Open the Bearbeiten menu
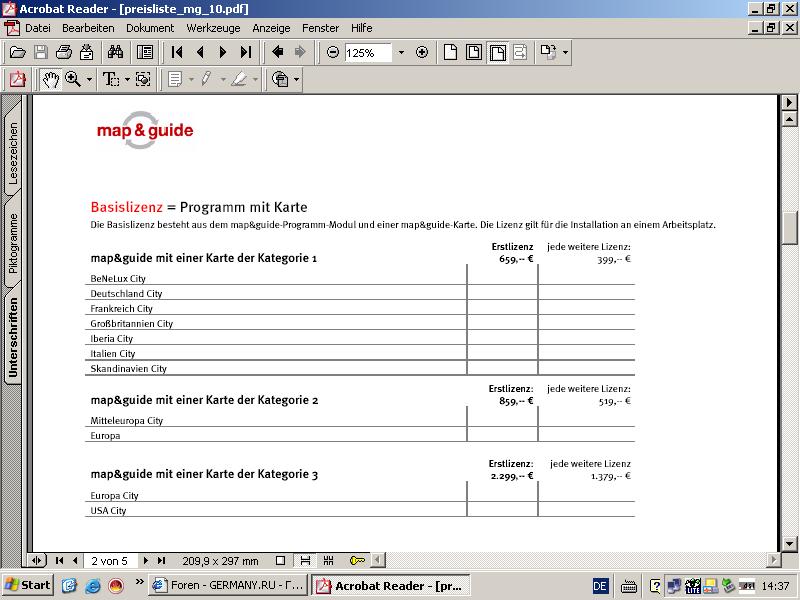This screenshot has width=800, height=600. coord(88,28)
